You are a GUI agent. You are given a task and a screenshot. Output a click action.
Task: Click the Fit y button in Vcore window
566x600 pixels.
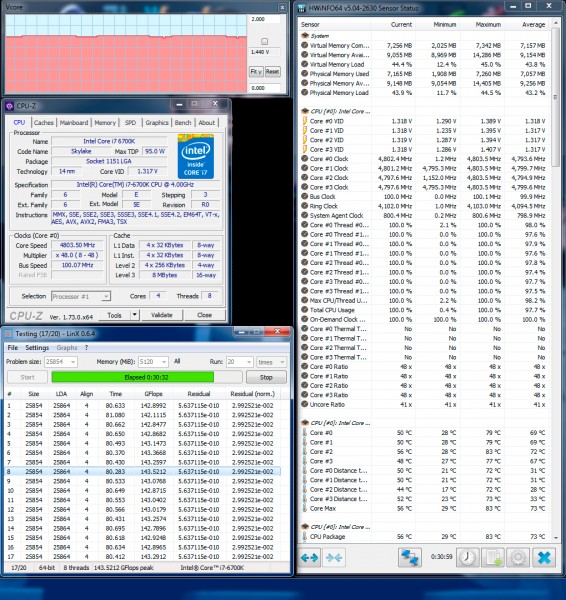coord(256,71)
